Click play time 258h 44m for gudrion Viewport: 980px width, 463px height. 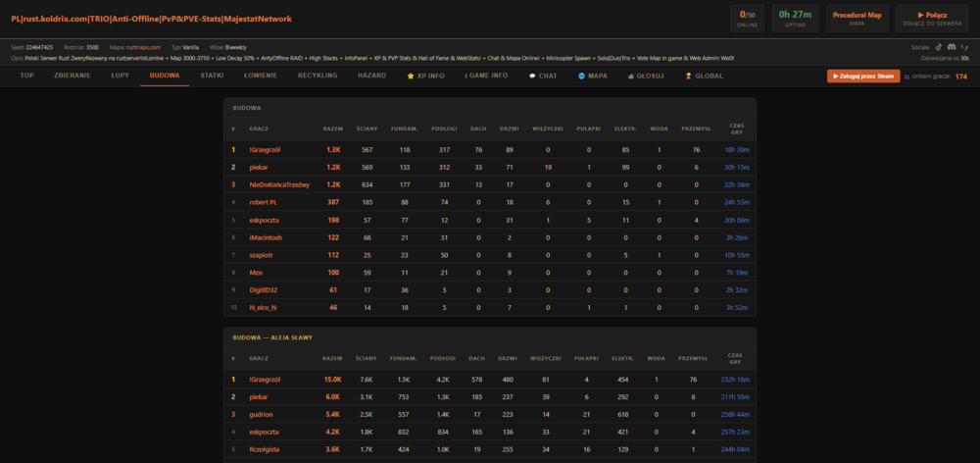[736, 414]
